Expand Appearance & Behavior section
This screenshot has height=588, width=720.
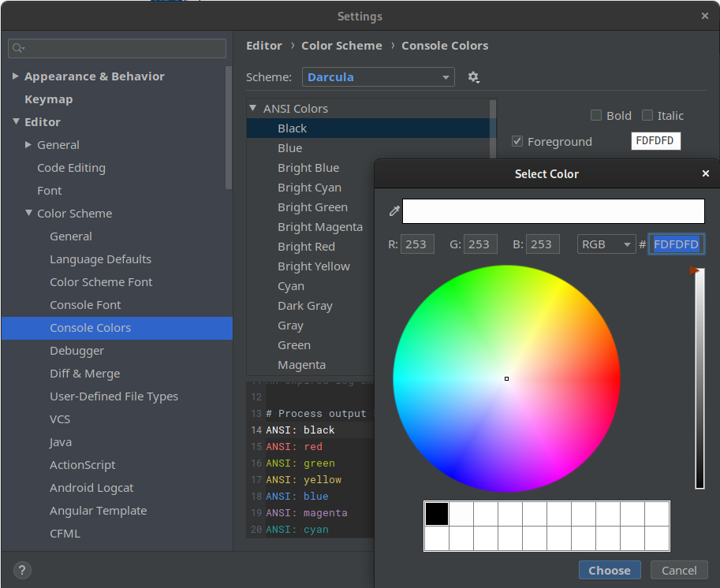click(x=16, y=76)
